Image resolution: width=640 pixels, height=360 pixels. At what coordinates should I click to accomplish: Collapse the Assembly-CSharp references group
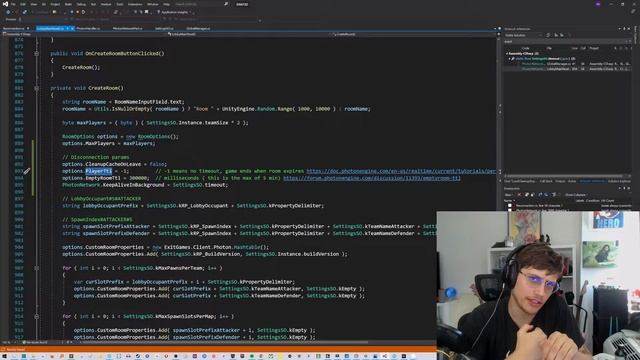click(x=507, y=53)
